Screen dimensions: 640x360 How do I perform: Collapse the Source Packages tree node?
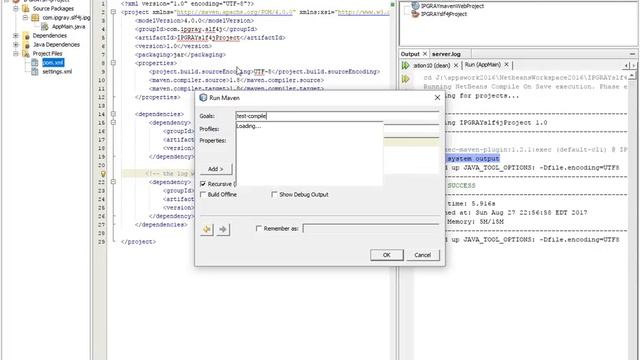[x=16, y=8]
